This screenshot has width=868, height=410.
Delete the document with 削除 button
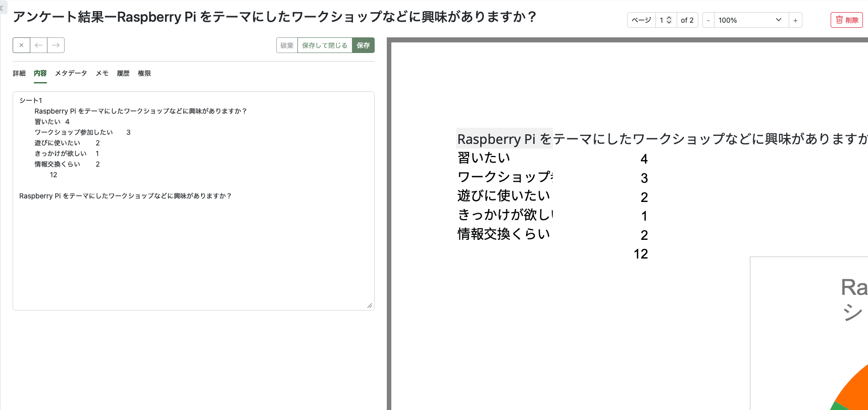click(847, 20)
